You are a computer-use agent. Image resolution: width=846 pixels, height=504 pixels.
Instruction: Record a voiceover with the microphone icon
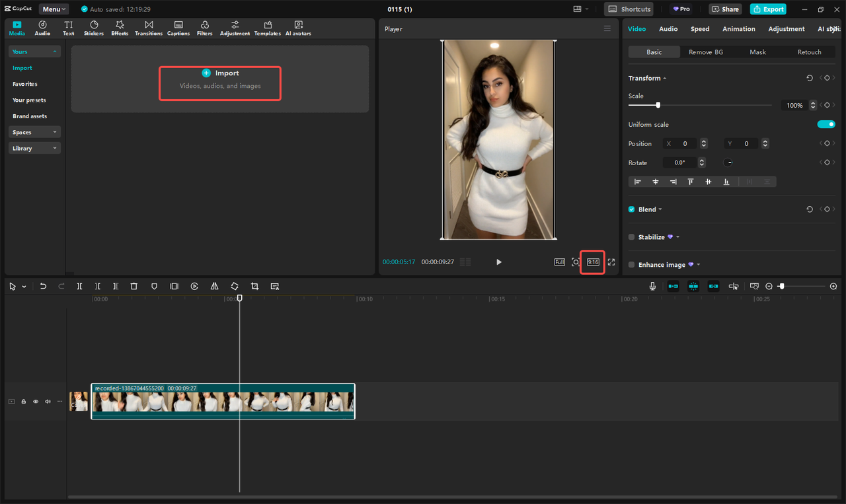click(652, 286)
